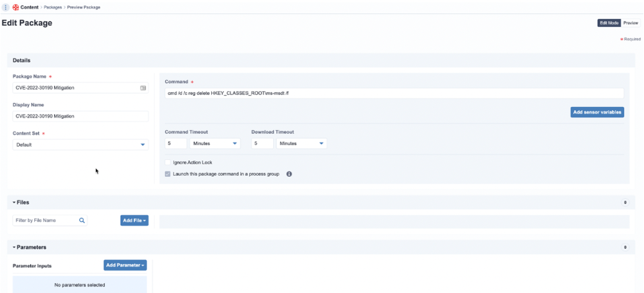Viewport: 644px width, 293px height.
Task: Click the Files count badge
Action: click(626, 203)
